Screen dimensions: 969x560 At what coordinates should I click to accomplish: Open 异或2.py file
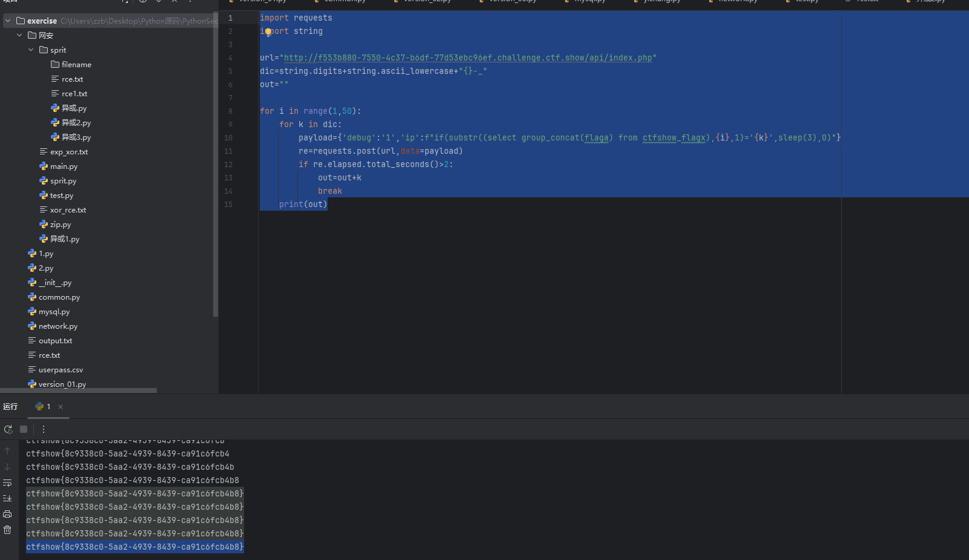point(76,122)
